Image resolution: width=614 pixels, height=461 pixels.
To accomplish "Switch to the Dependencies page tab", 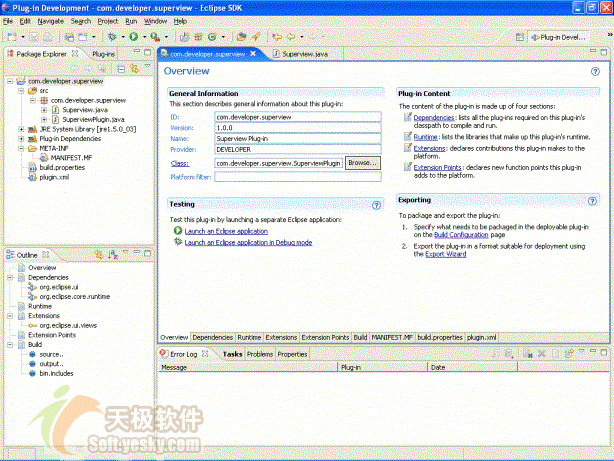I will coord(213,337).
